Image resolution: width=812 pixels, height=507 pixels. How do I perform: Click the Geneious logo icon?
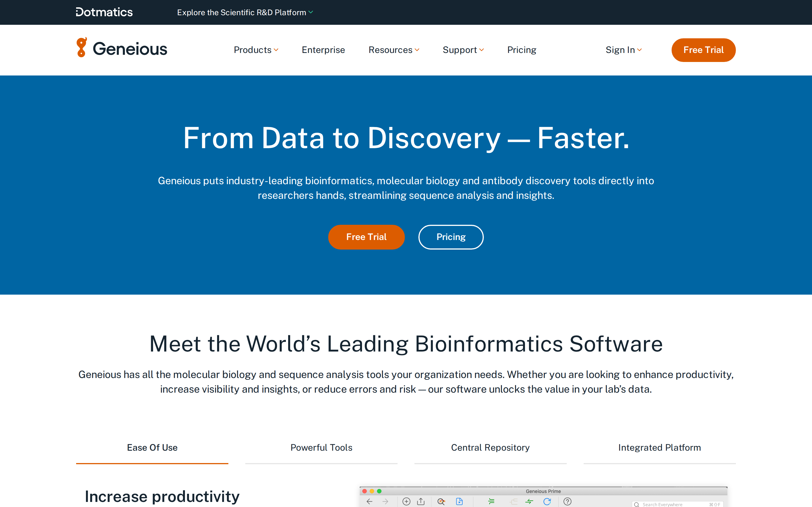click(81, 47)
